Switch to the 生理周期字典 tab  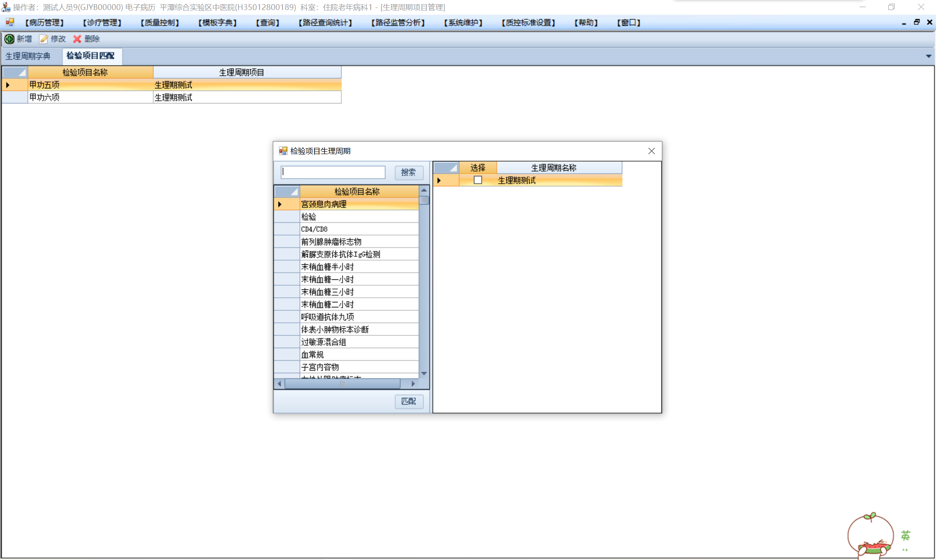point(28,56)
